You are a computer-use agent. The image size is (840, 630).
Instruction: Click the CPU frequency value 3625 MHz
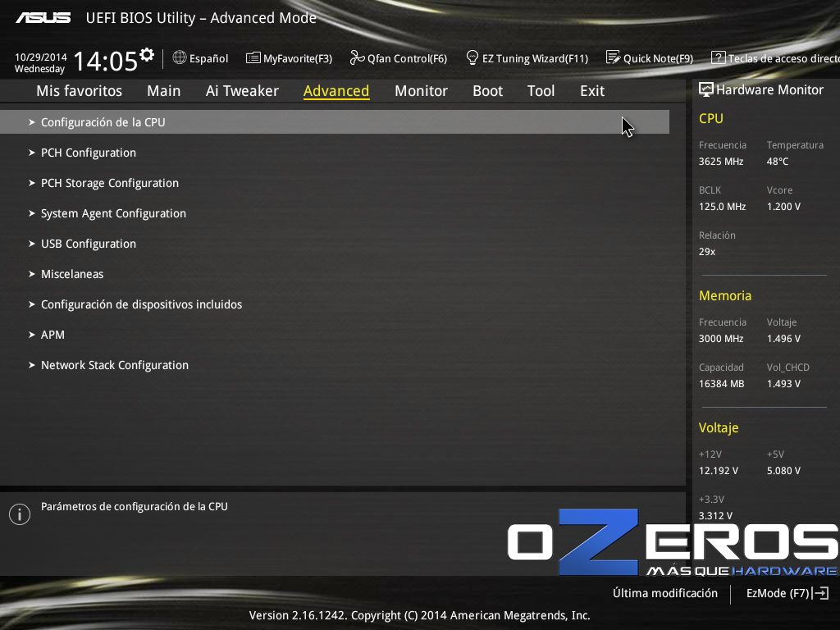coord(721,162)
